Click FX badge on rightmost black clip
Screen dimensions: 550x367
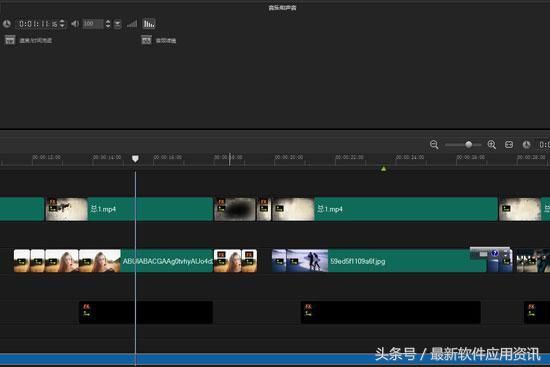(531, 307)
